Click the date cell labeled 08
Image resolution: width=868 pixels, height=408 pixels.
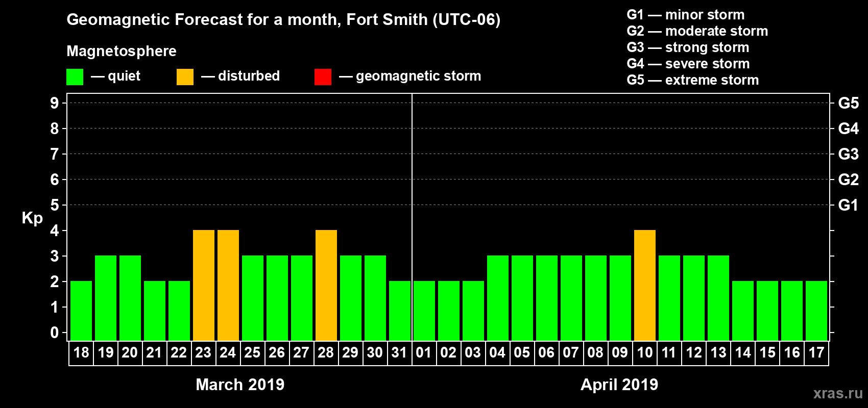pyautogui.click(x=596, y=353)
